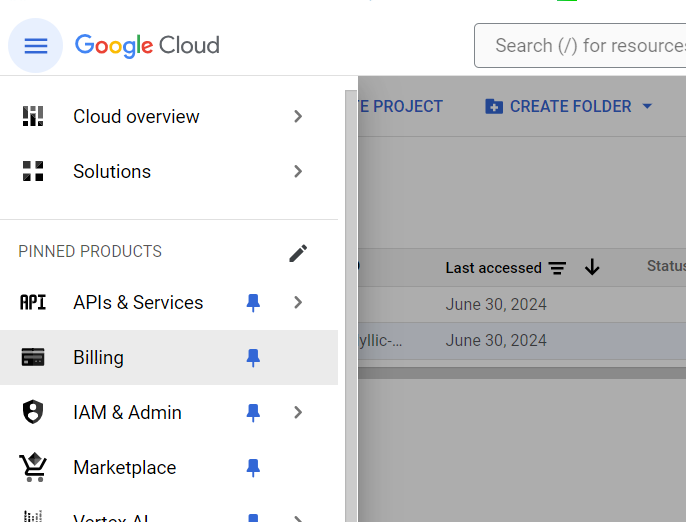Sort by Last accessed descending arrow
Image resolution: width=686 pixels, height=522 pixels.
point(592,267)
